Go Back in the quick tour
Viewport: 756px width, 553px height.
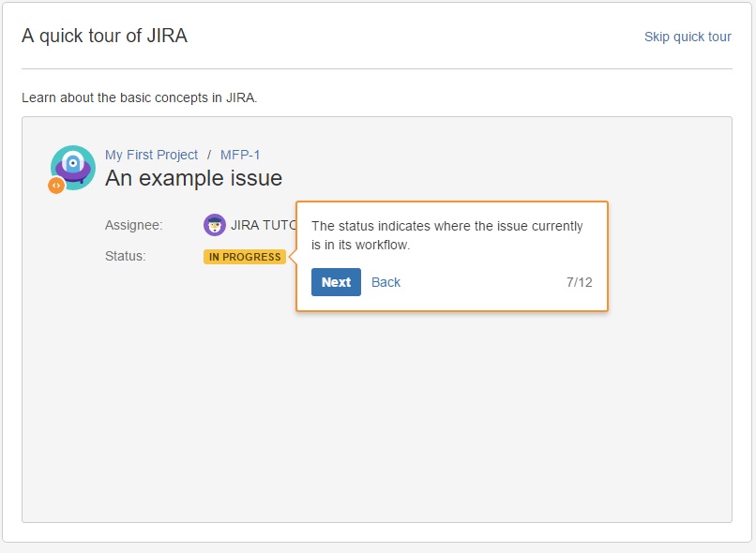point(386,282)
